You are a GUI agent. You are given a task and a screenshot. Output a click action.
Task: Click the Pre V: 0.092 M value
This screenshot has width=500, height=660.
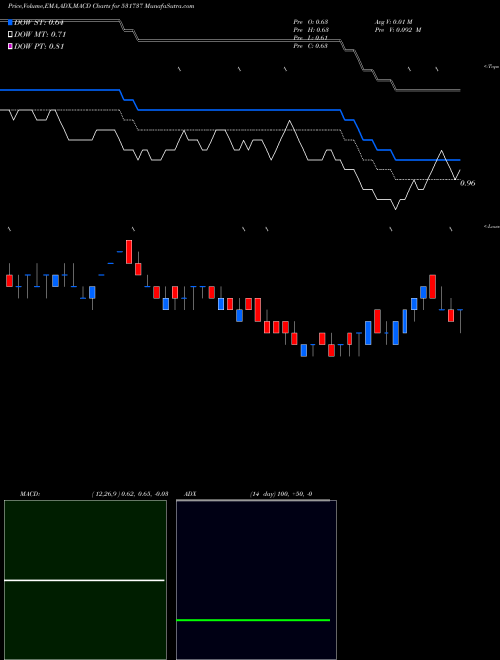398,29
